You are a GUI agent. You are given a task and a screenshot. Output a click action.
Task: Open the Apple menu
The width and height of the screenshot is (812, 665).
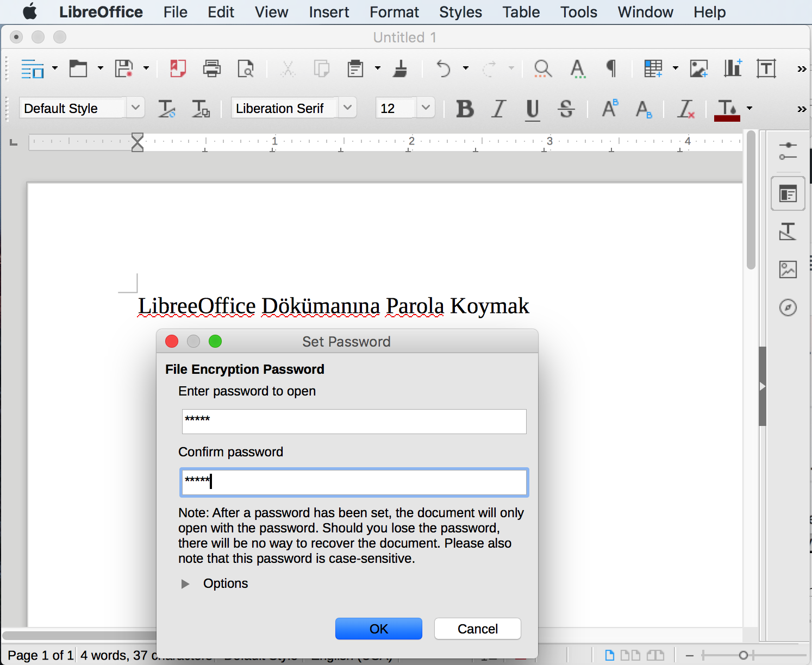(30, 11)
